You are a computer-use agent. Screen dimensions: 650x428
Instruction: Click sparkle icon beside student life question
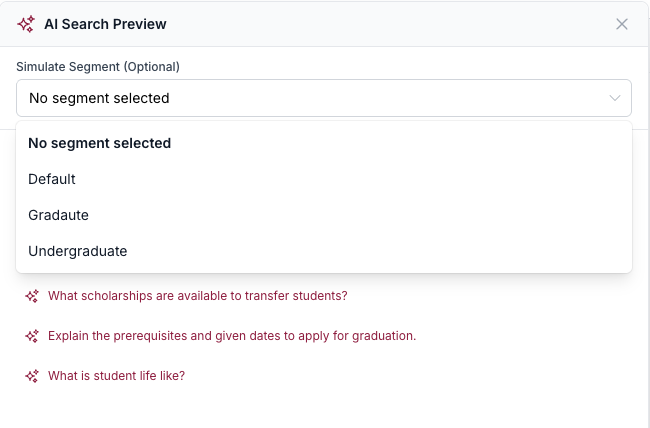(32, 376)
